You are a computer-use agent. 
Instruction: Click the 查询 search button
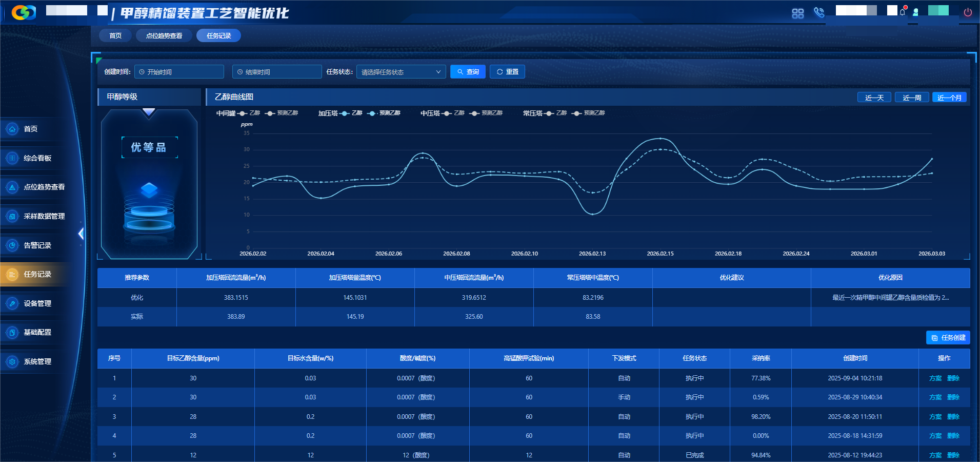468,72
